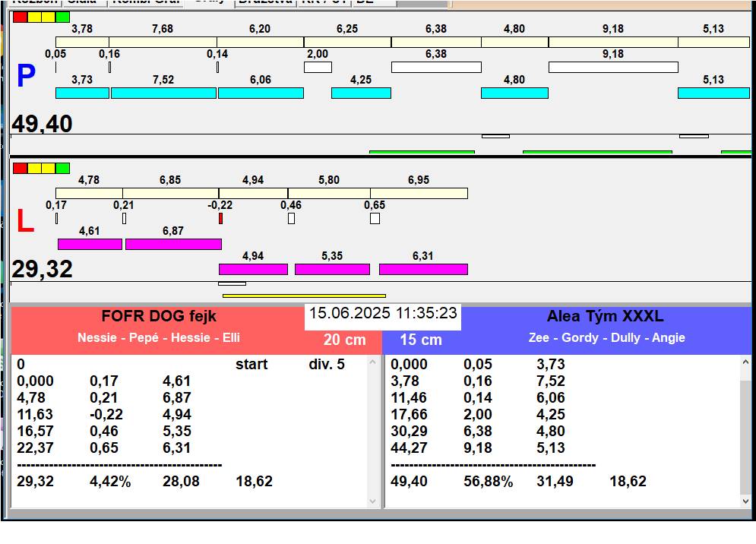Click the Alea Tým XXXL team header
756x544 pixels.
[x=605, y=317]
